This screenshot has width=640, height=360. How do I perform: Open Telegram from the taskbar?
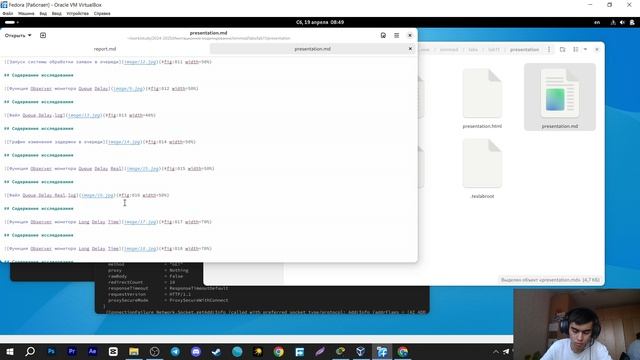tap(175, 351)
